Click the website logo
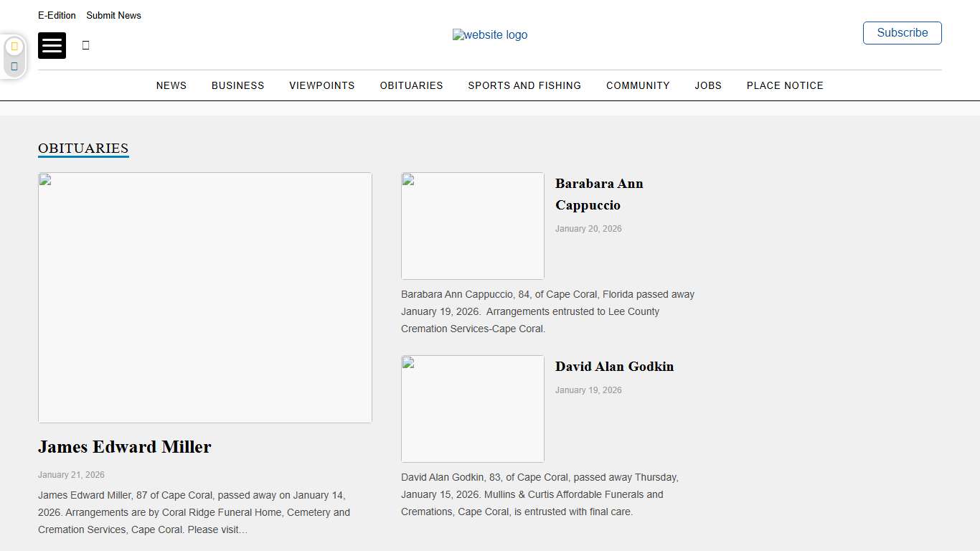This screenshot has height=551, width=980. pos(489,35)
